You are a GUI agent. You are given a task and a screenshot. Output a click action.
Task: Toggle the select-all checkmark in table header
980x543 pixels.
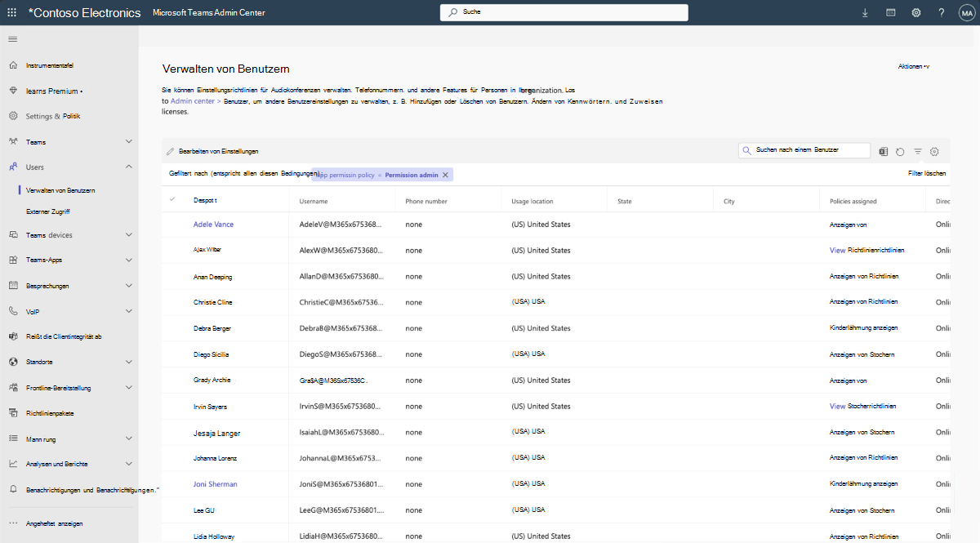pyautogui.click(x=172, y=200)
